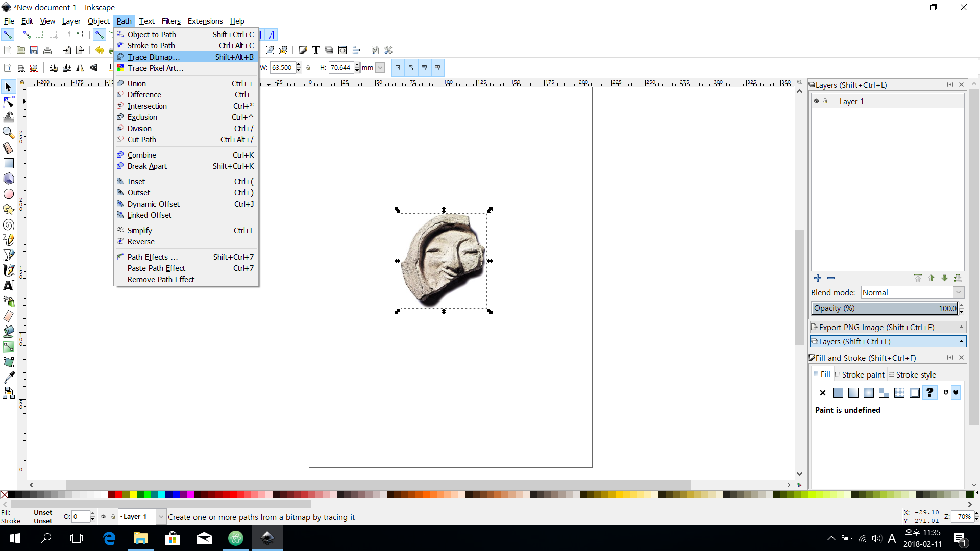Set fill to Radial gradient
Screen dimensions: 980x551
coord(869,393)
